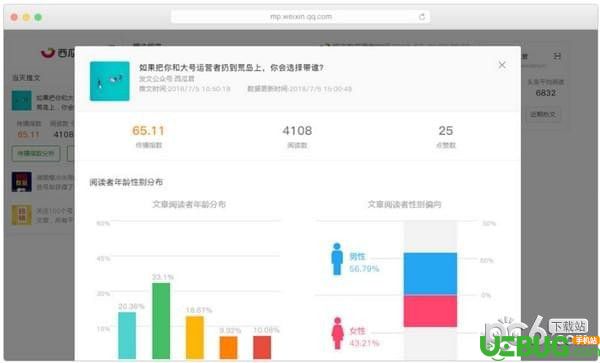Viewport: 600px width, 363px height.
Task: Click the red 10.08% bar in age chart
Action: pyautogui.click(x=262, y=347)
